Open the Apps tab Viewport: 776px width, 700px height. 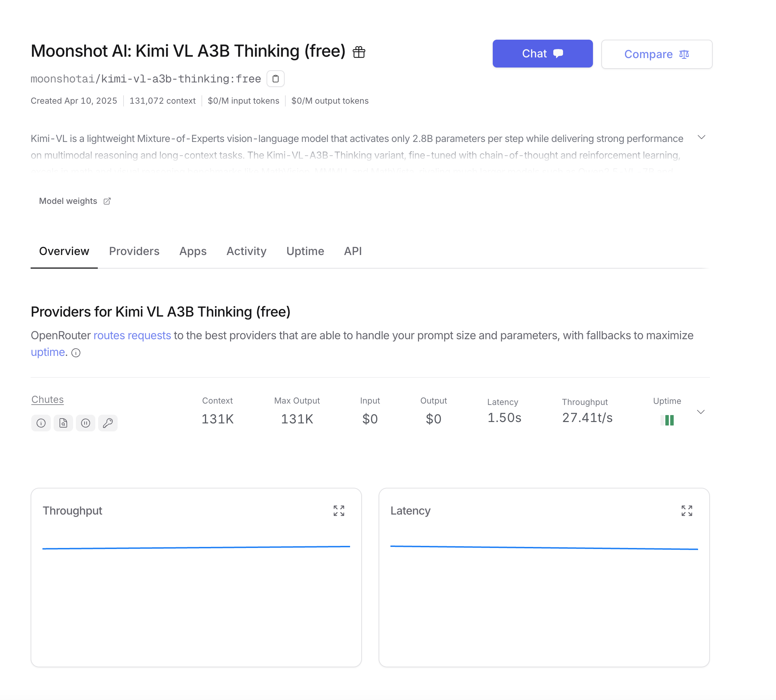(193, 251)
